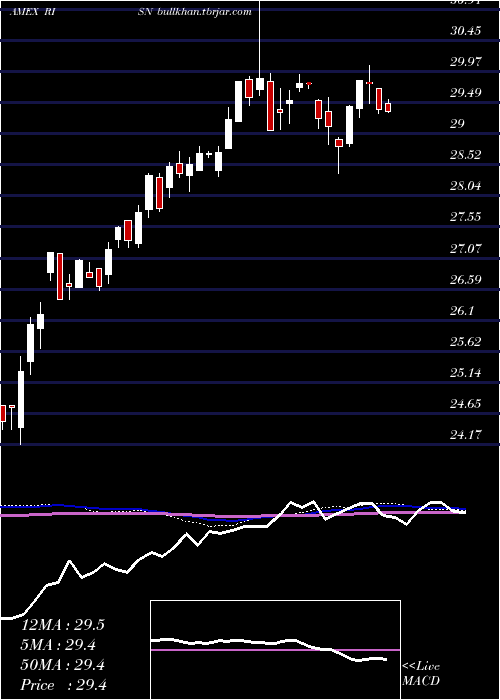Click the 24.17 price axis label
Image resolution: width=500 pixels, height=700 pixels.
(x=466, y=434)
